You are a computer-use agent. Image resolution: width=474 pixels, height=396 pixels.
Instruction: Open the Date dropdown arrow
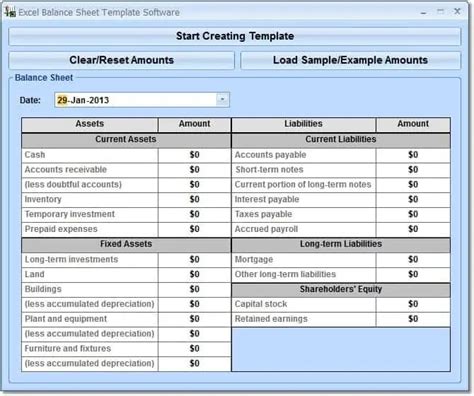pyautogui.click(x=222, y=99)
